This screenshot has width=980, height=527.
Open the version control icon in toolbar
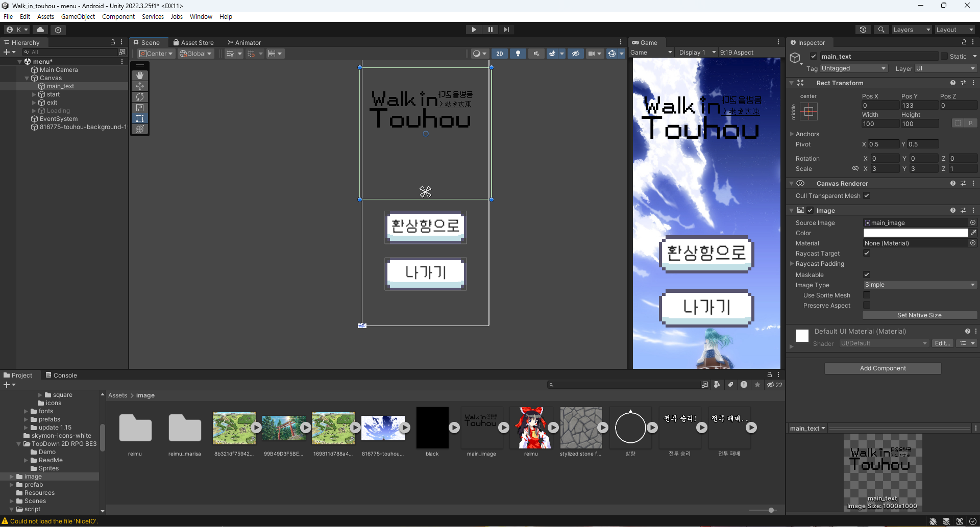[x=58, y=30]
